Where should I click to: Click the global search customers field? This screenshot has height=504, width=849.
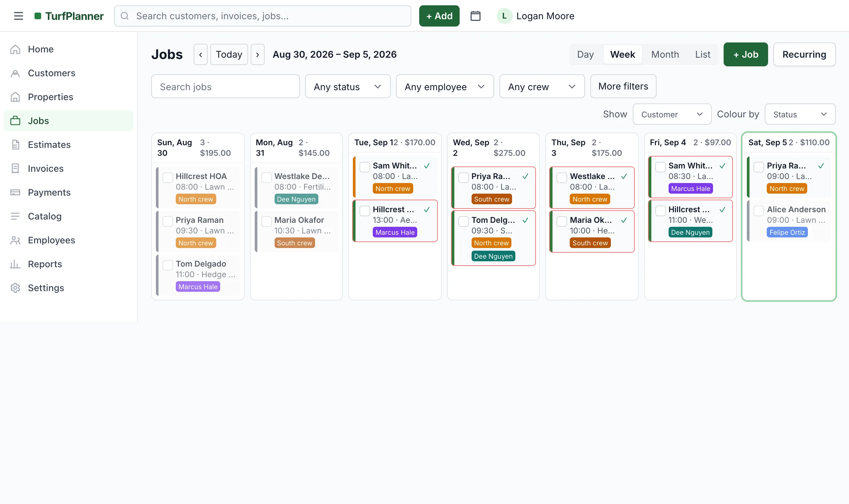point(262,16)
